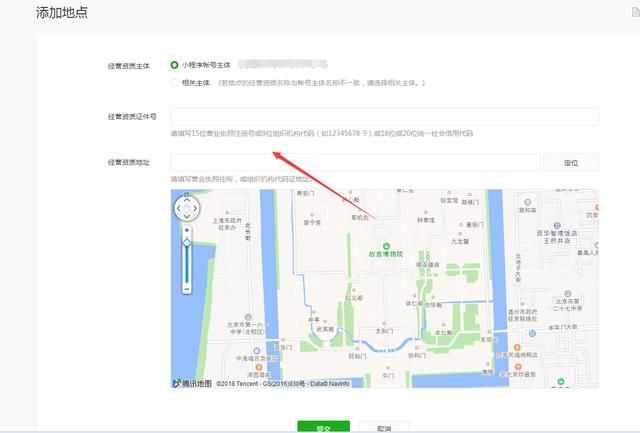Choose the 相关主体 radio option
The width and height of the screenshot is (640, 433).
pyautogui.click(x=174, y=83)
